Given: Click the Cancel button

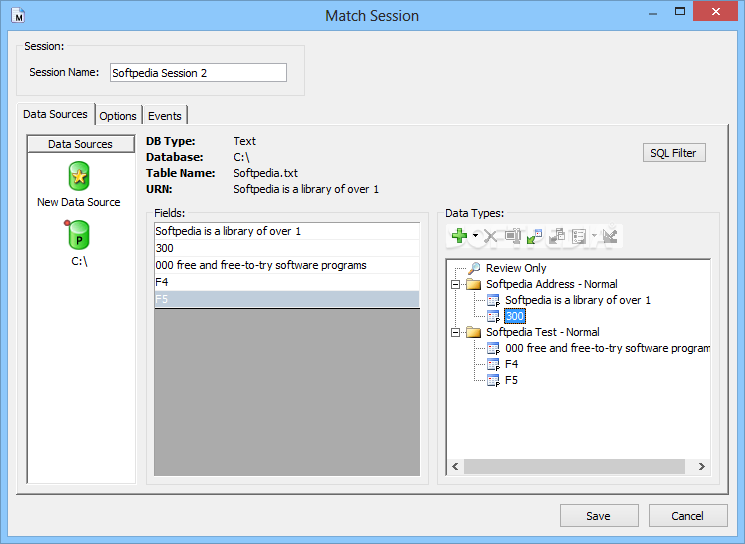Looking at the screenshot, I should point(688,516).
